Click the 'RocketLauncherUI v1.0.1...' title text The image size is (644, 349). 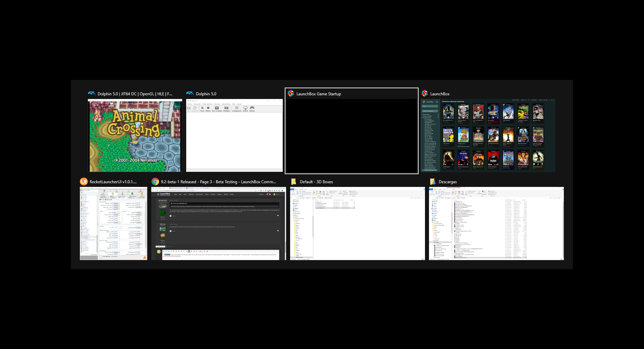[113, 182]
